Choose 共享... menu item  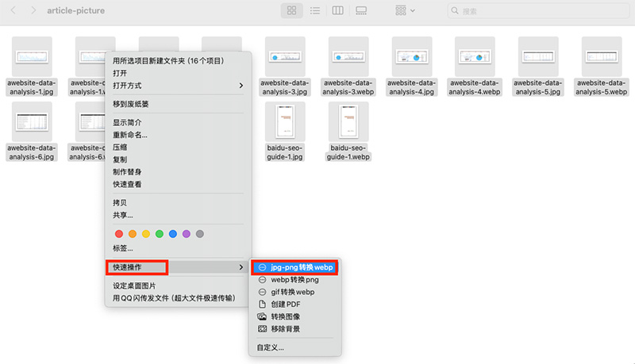pyautogui.click(x=178, y=215)
